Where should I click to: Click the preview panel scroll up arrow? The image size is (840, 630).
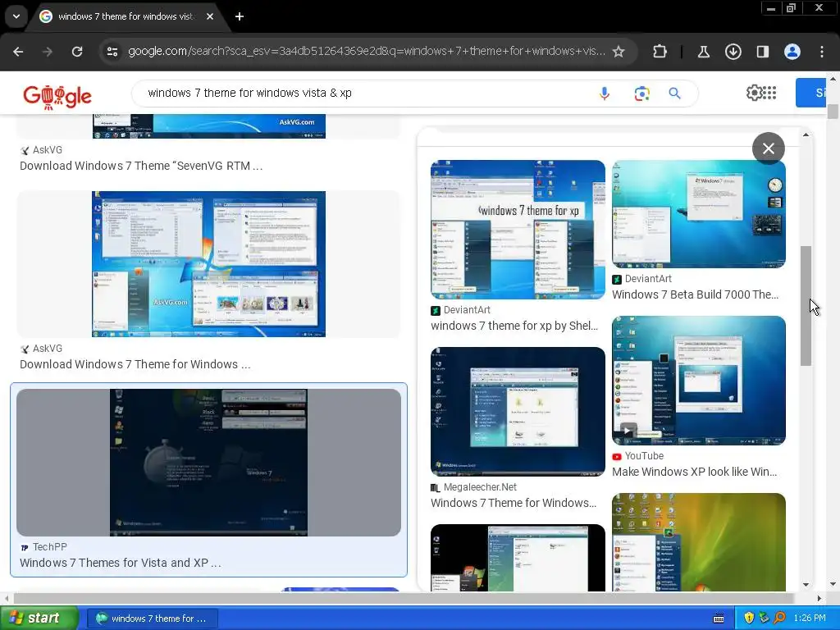806,135
